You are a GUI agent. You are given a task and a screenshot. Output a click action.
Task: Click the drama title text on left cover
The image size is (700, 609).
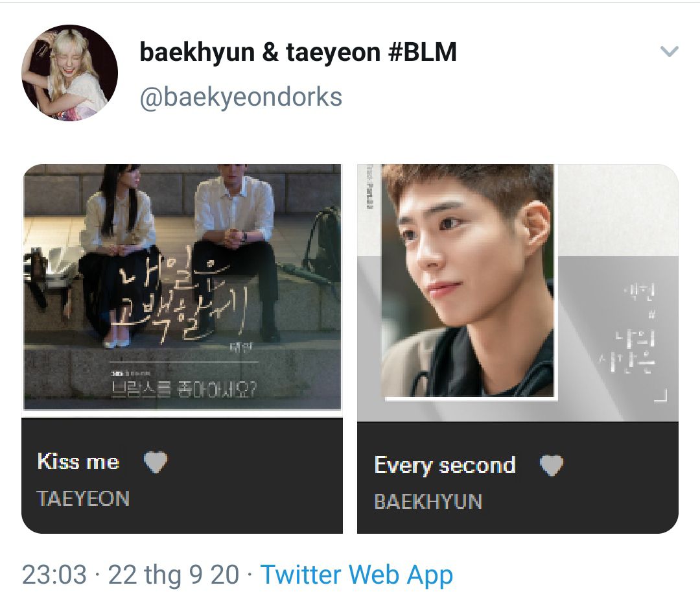pos(183,390)
